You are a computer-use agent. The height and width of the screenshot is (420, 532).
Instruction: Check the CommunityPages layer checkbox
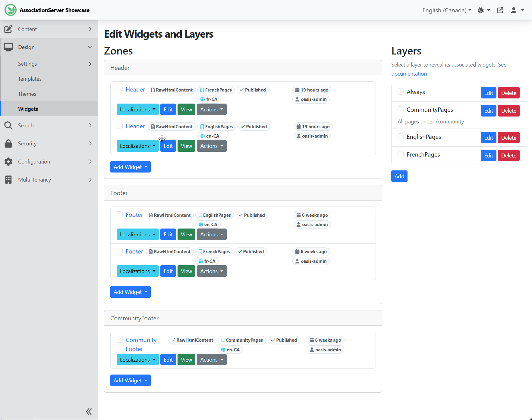coord(400,109)
